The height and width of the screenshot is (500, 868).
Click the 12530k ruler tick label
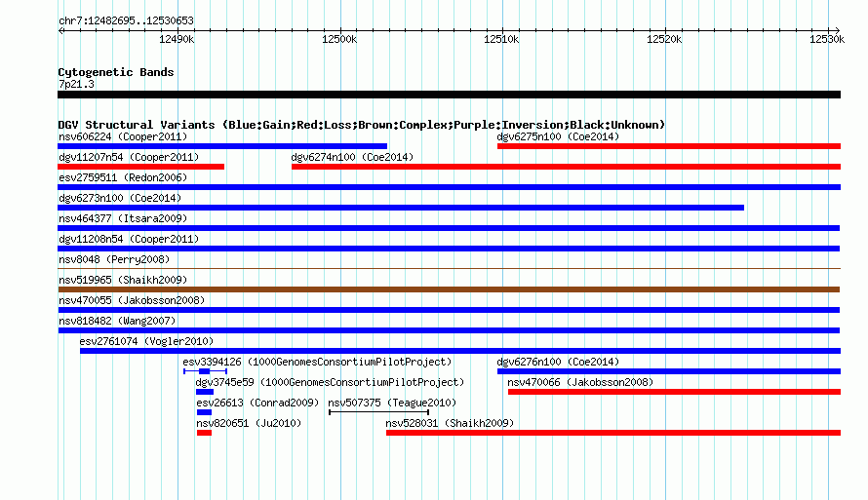[x=827, y=39]
